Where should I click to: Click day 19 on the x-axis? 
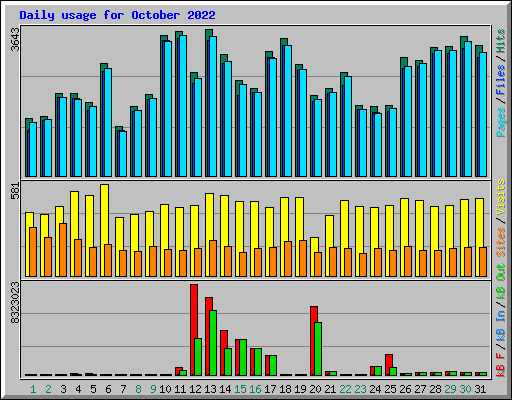[300, 389]
